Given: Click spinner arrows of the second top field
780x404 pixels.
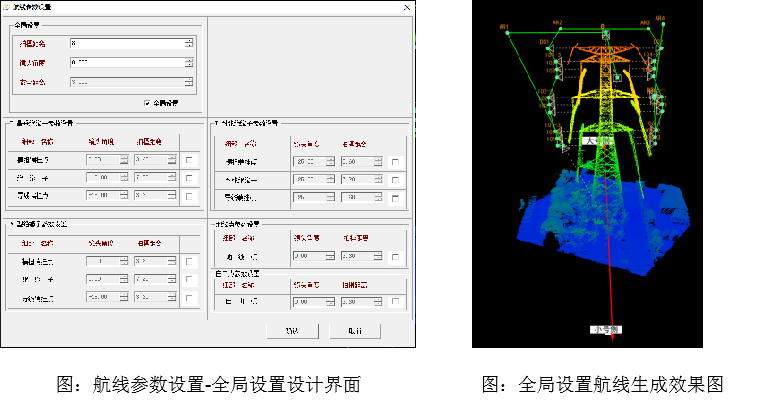Looking at the screenshot, I should 189,62.
